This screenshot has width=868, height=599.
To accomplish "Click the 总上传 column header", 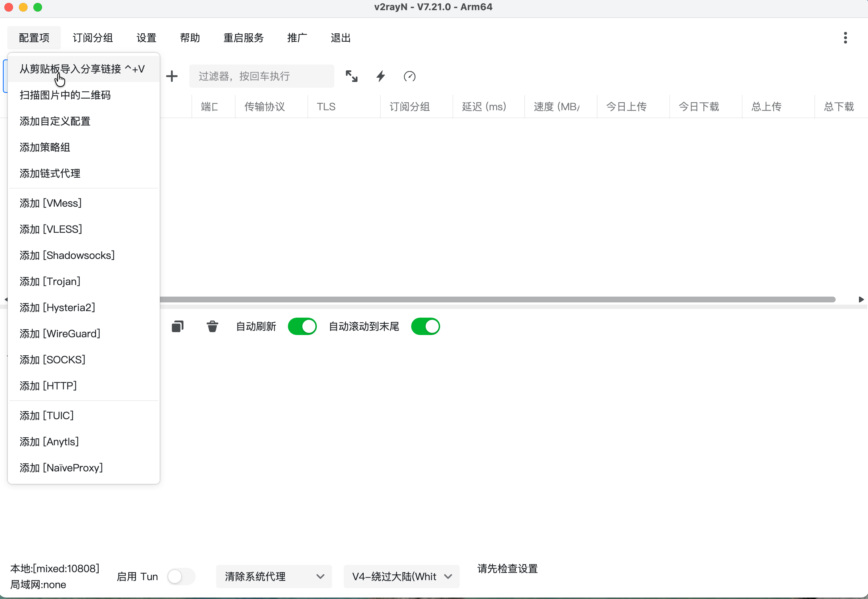I will click(x=778, y=107).
